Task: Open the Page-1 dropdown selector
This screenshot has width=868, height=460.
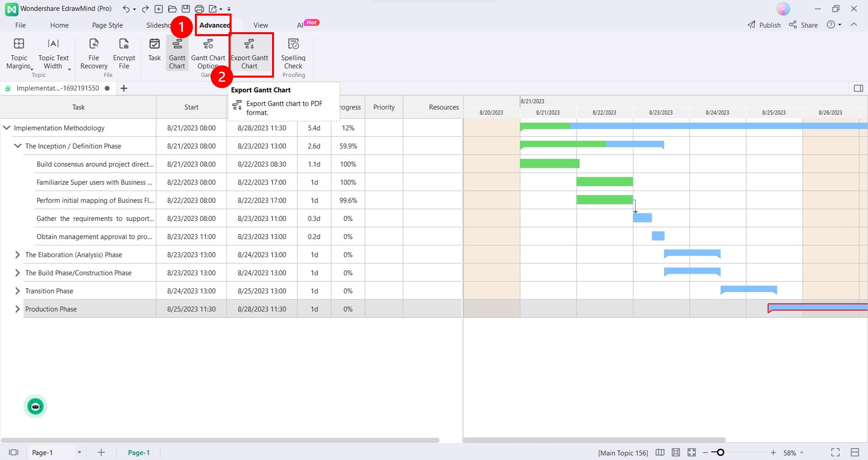Action: pos(80,452)
